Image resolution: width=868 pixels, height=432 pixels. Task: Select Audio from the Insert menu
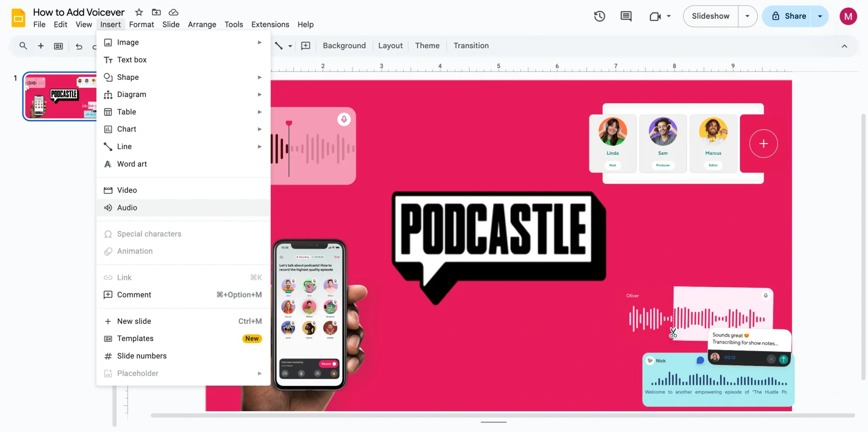tap(127, 208)
